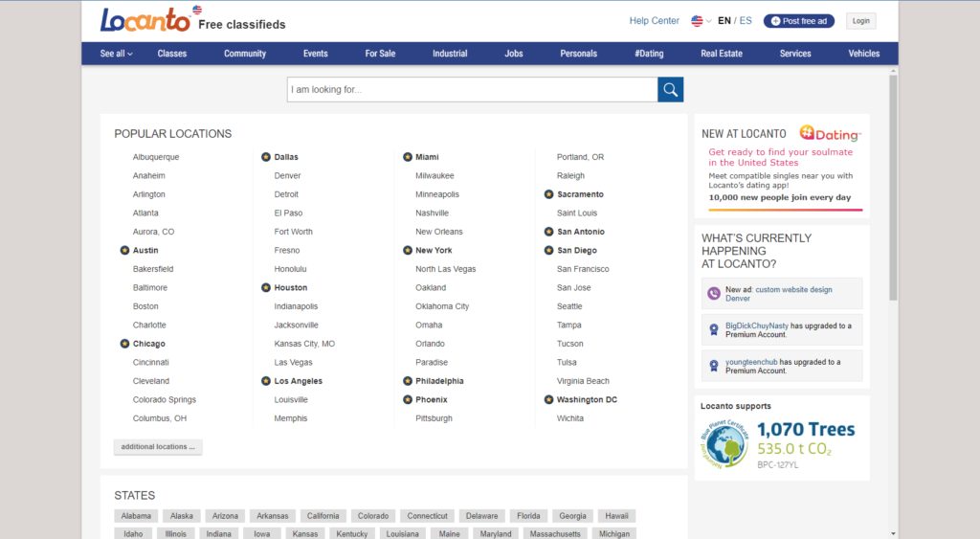Open the Seattle location

569,306
